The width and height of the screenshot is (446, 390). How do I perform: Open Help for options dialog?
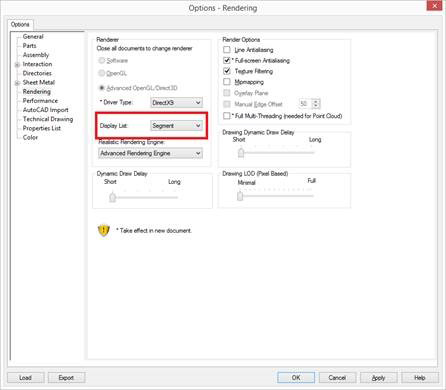[420, 378]
